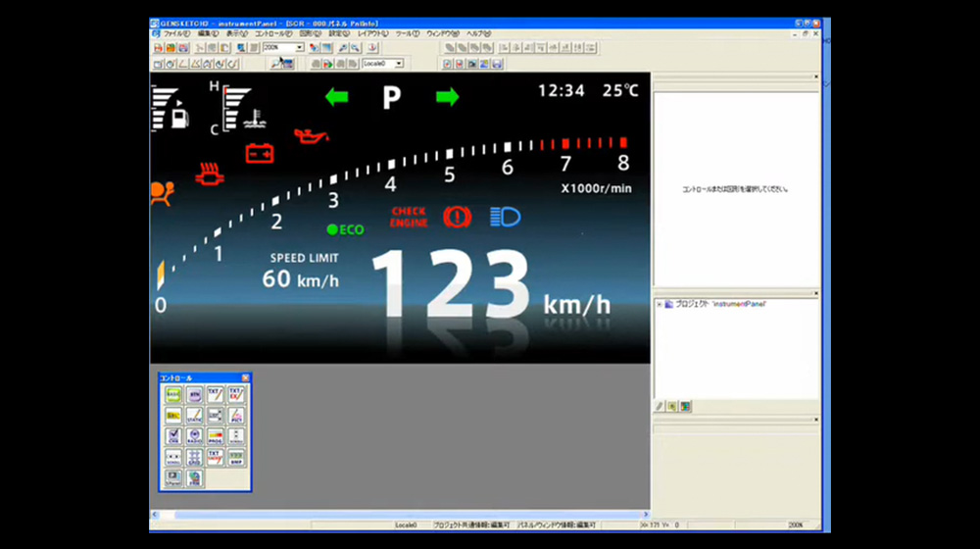980x549 pixels.
Task: Select the BMP bitmap control icon
Action: (x=235, y=458)
